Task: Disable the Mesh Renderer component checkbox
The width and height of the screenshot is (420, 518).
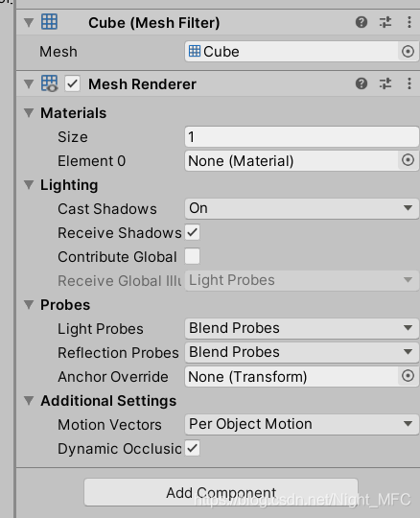Action: (72, 83)
